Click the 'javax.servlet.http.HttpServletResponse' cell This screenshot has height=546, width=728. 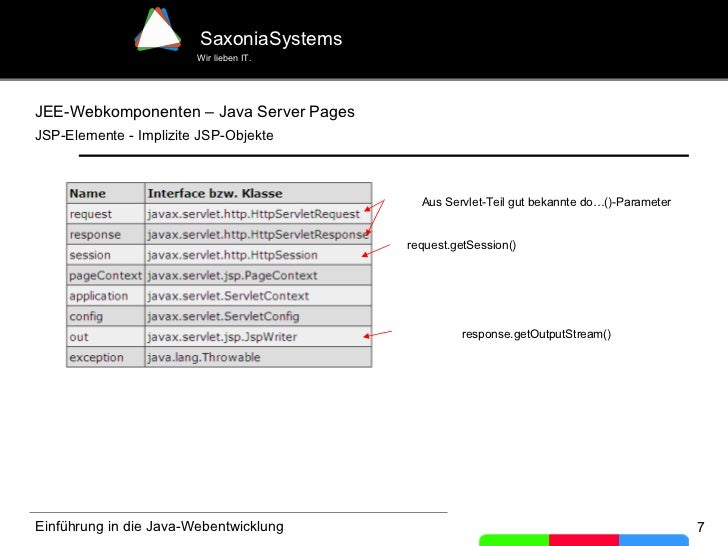[258, 234]
